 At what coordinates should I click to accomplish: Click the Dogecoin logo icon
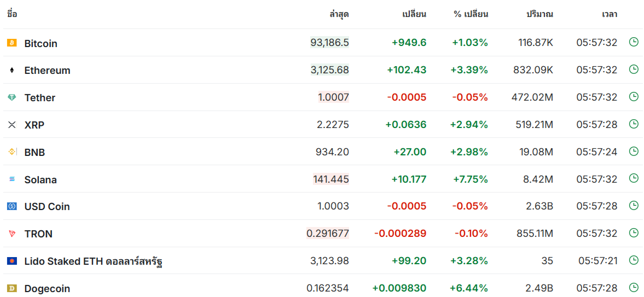tap(12, 288)
